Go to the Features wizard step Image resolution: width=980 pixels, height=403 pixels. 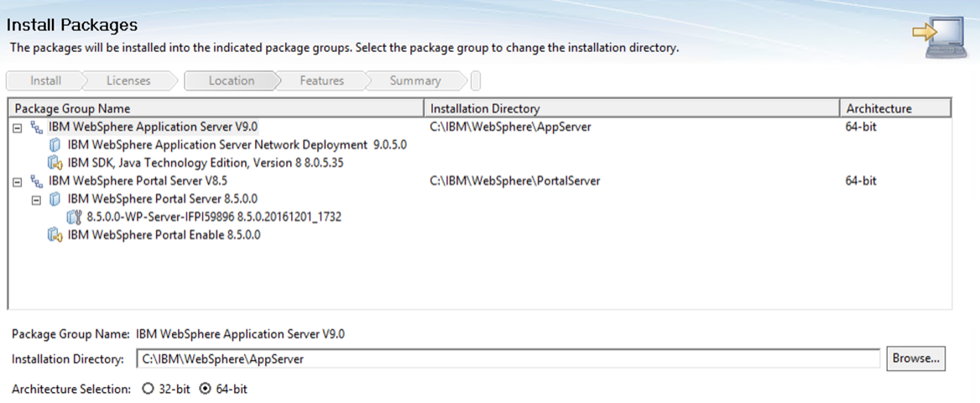click(x=321, y=81)
